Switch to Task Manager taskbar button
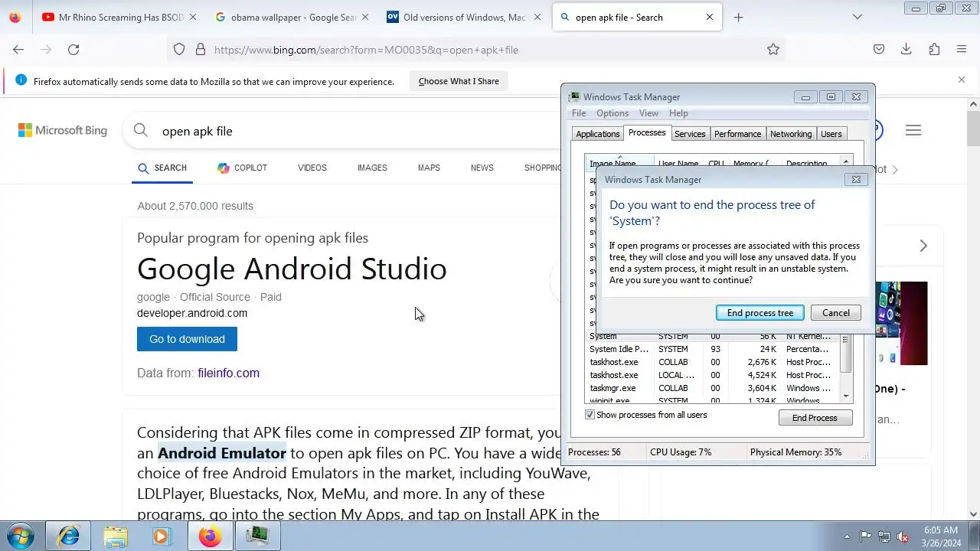 (257, 536)
